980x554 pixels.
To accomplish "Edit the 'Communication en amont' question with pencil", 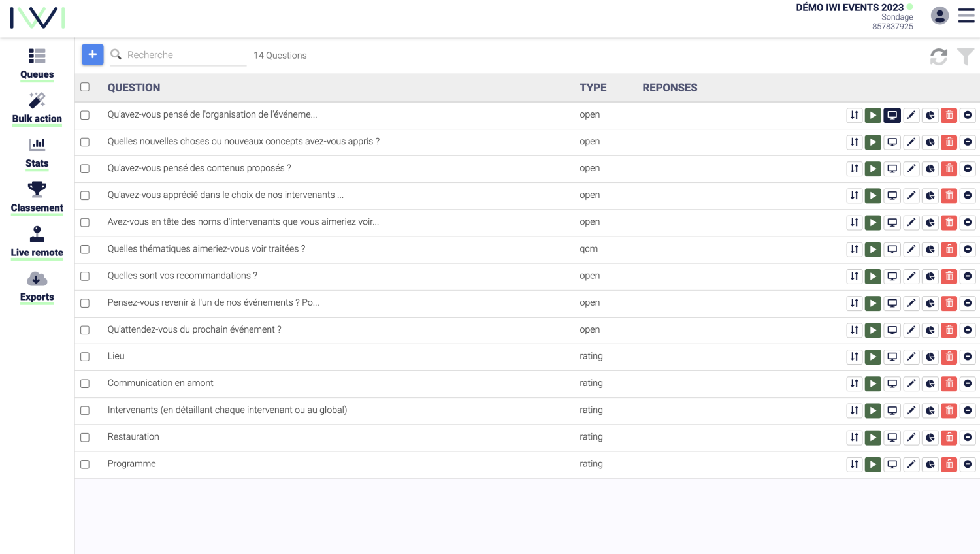I will (x=911, y=383).
